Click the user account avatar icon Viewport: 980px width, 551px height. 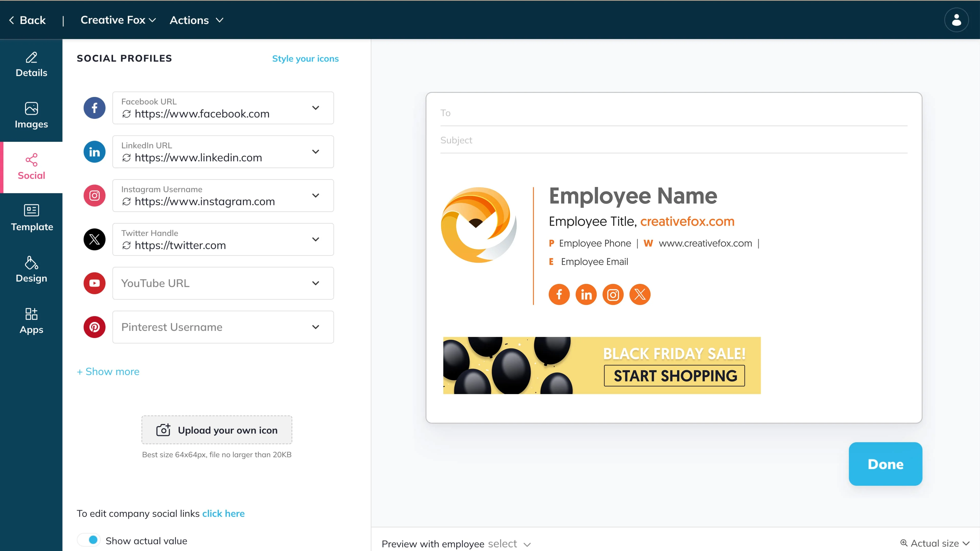(x=956, y=20)
